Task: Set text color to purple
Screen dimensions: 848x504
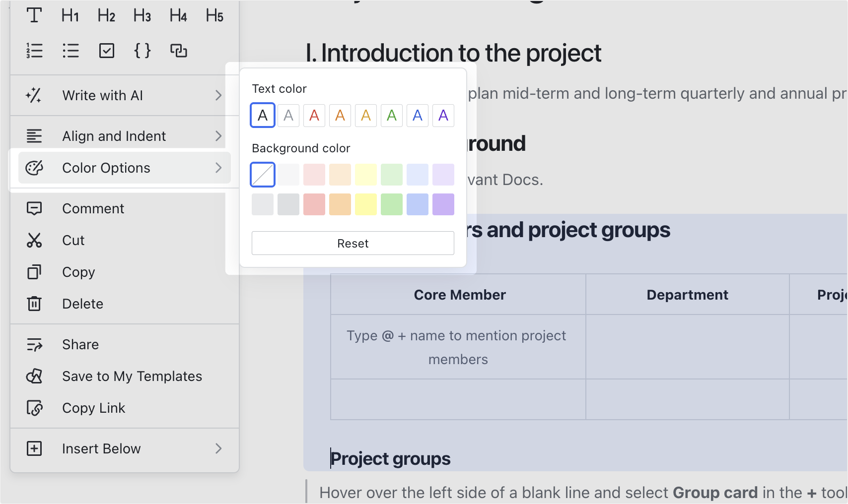Action: coord(443,115)
